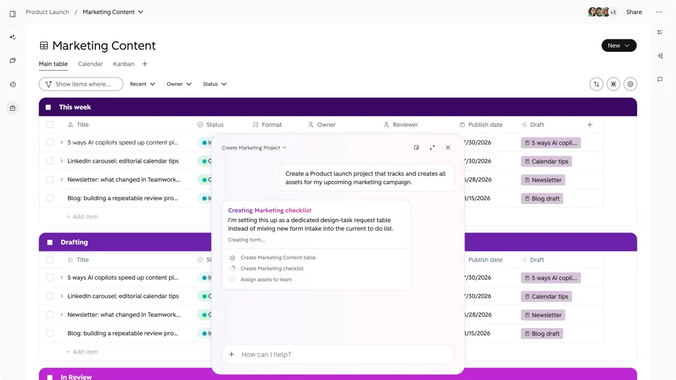Open the Owner filter dropdown
Screen dimensions: 676x380
coord(179,84)
